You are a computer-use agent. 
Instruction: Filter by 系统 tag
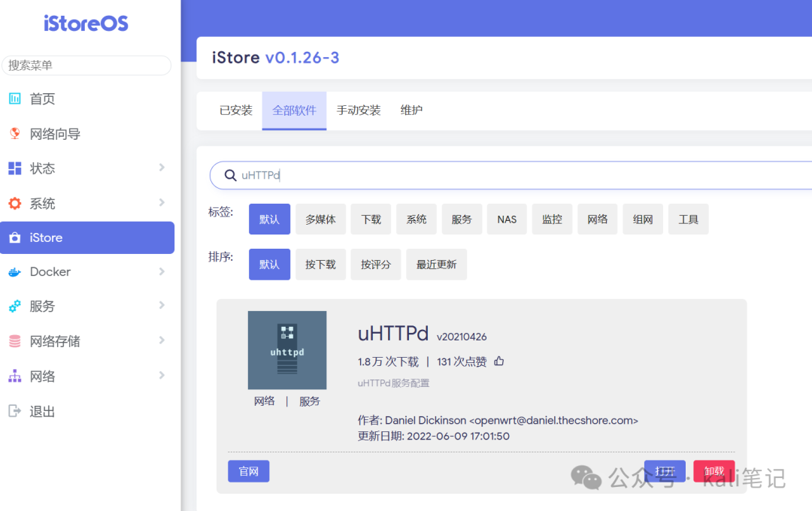pos(417,219)
